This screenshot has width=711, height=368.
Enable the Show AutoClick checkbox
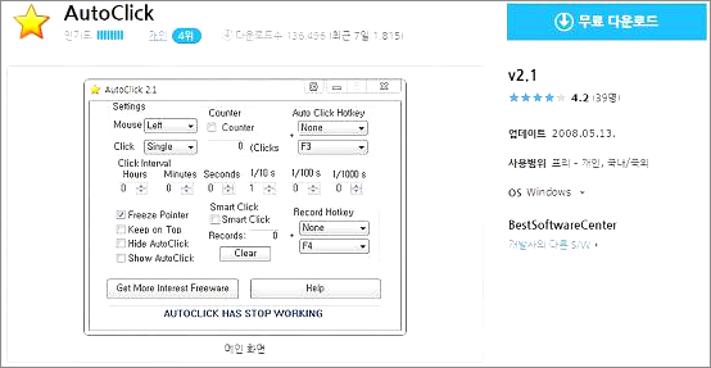(121, 258)
